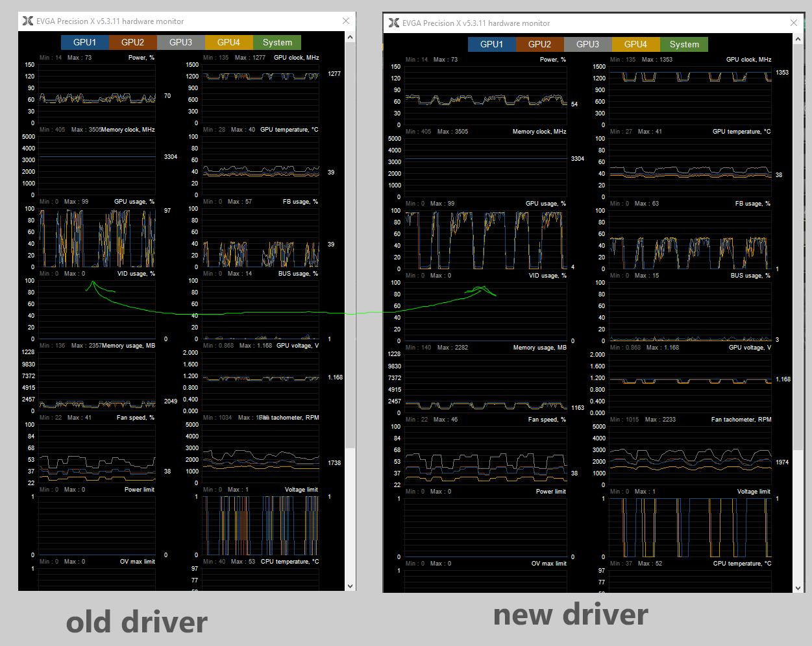Click memory usage value 1163 in new driver window
The height and width of the screenshot is (646, 812).
pyautogui.click(x=578, y=408)
